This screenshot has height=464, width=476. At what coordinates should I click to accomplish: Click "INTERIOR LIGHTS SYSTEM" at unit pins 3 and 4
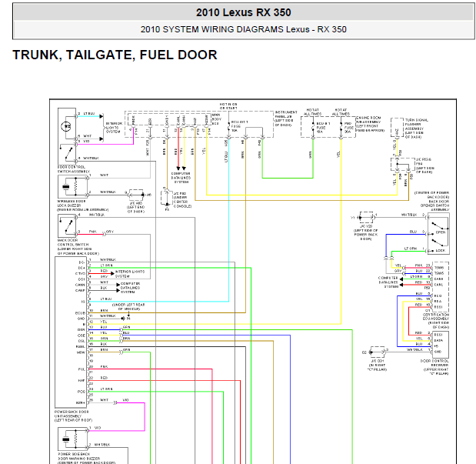click(130, 274)
